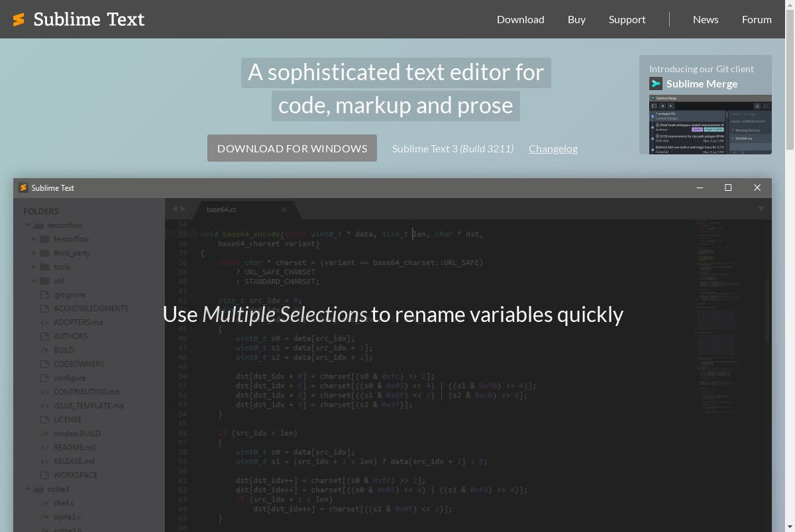
Task: Collapse the root tensorflow folder arrow
Action: click(28, 225)
